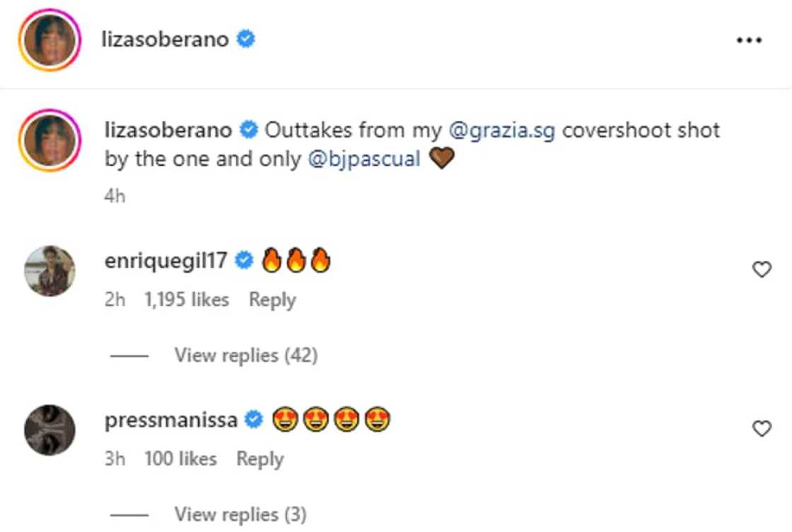This screenshot has width=792, height=532.
Task: Open the @bjpascual mention link
Action: tap(364, 159)
